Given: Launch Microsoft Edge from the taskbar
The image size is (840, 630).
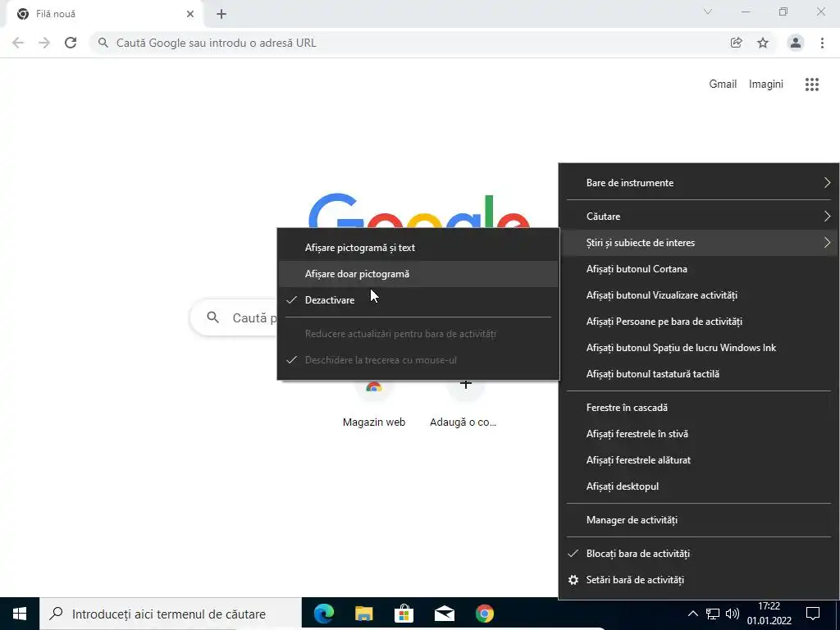Looking at the screenshot, I should (324, 614).
